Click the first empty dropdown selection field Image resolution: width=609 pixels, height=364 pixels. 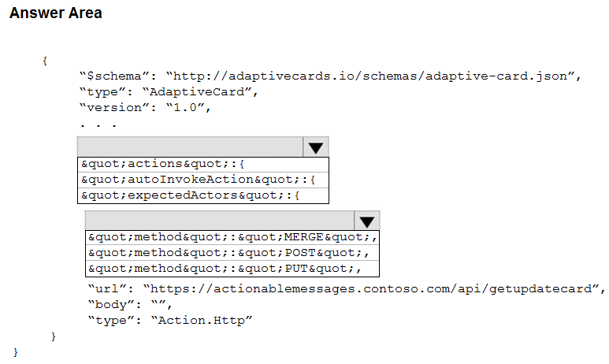191,147
